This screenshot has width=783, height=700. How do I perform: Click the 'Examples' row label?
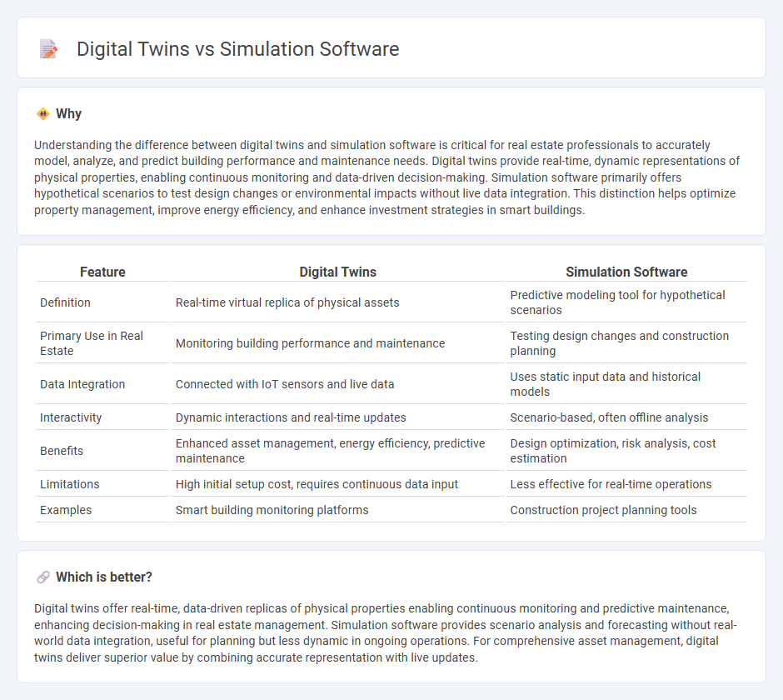(x=66, y=510)
